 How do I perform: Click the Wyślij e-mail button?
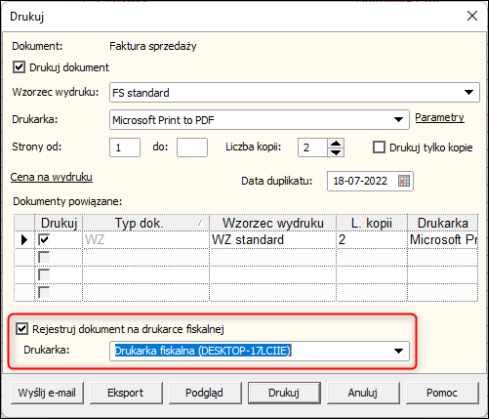(47, 393)
